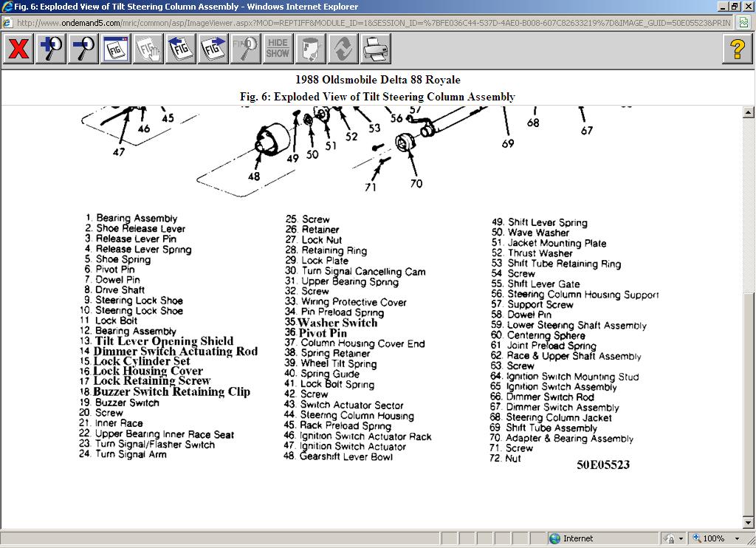
Task: Click the vertical scrollbar thumb
Action: tap(748, 404)
